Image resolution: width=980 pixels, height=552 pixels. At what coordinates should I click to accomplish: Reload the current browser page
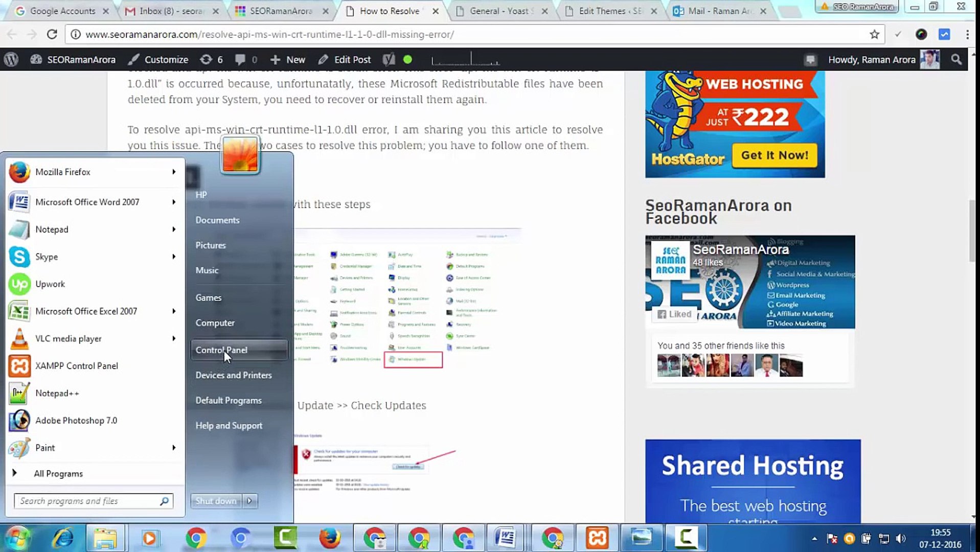(x=52, y=34)
